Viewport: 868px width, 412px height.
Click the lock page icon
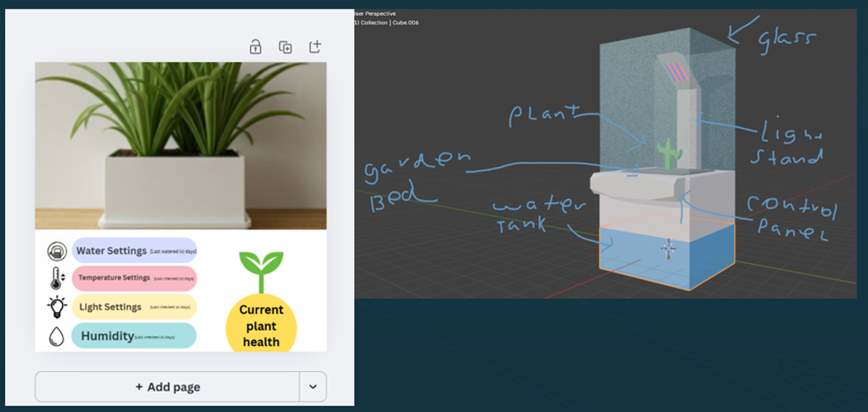255,47
